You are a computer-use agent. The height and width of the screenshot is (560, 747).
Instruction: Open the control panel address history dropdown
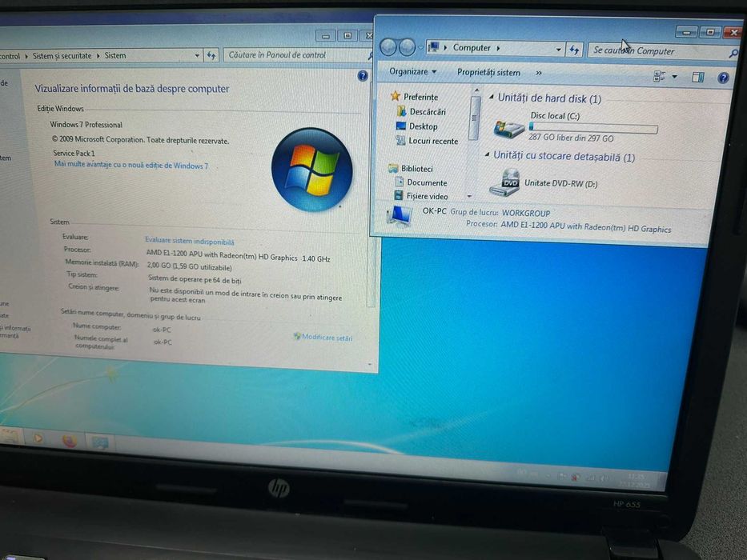(197, 55)
